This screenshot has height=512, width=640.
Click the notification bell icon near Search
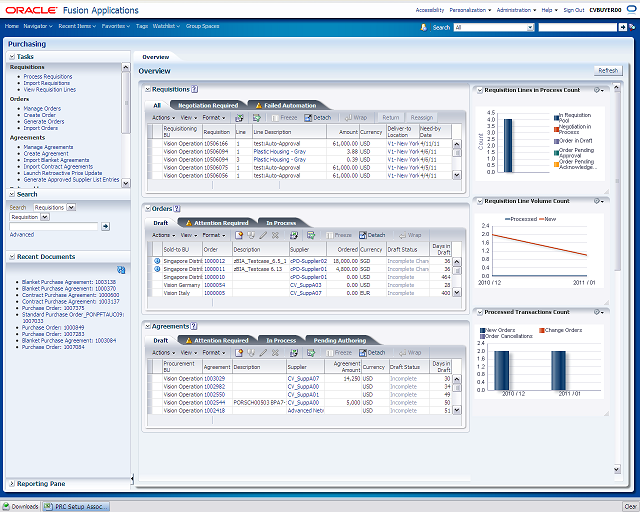[x=424, y=27]
